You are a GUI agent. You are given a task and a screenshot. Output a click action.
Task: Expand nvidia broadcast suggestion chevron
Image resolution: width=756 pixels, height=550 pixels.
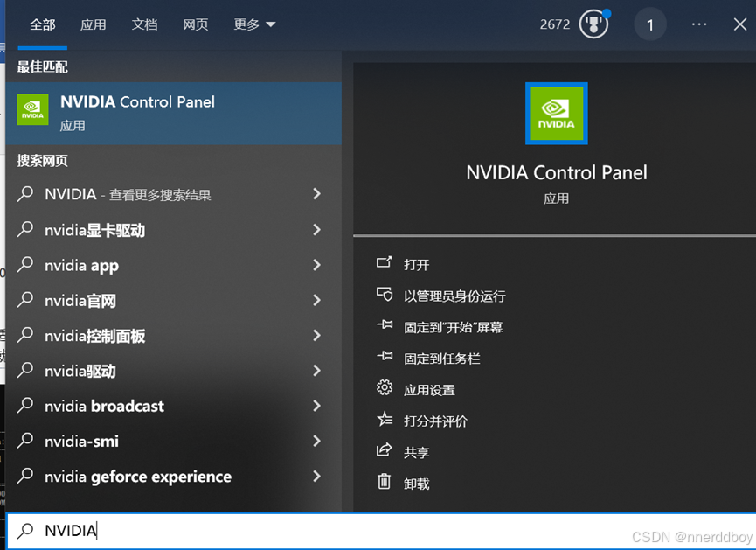[x=316, y=406]
